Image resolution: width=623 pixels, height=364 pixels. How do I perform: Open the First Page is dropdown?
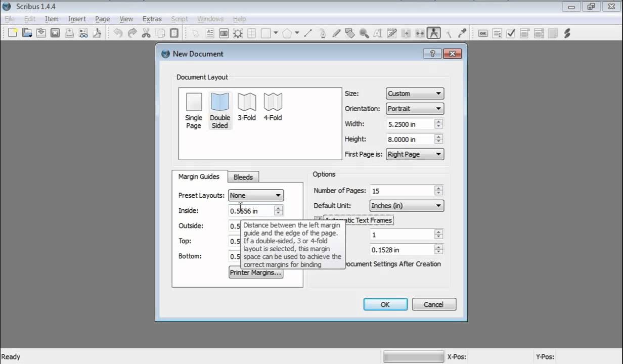415,154
